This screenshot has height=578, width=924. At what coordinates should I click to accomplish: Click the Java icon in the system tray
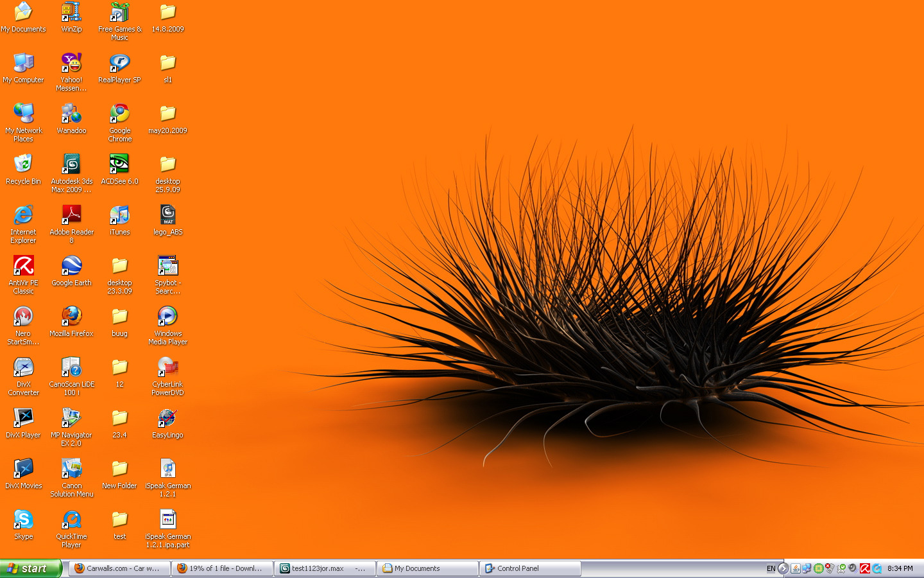[x=796, y=568]
